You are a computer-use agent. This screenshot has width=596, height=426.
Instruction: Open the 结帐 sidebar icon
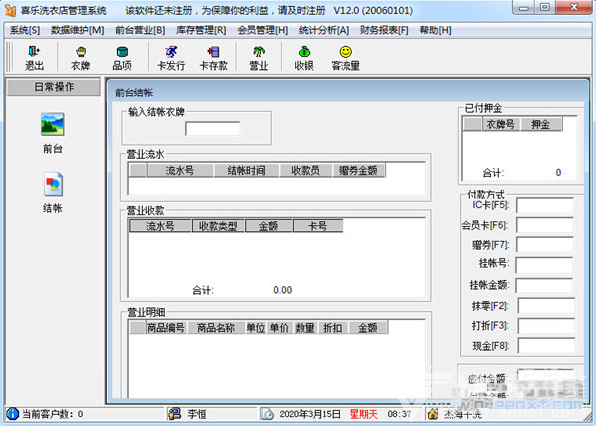53,184
